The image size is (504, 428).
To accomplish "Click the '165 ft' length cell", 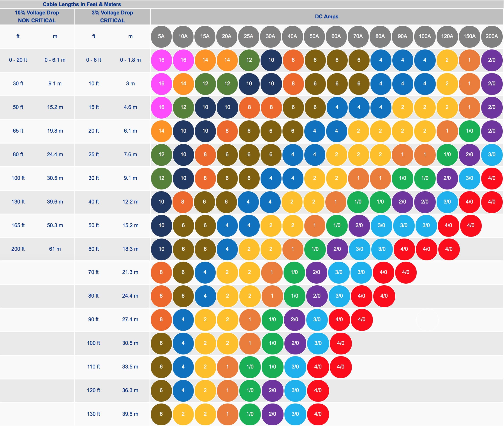I will point(18,225).
